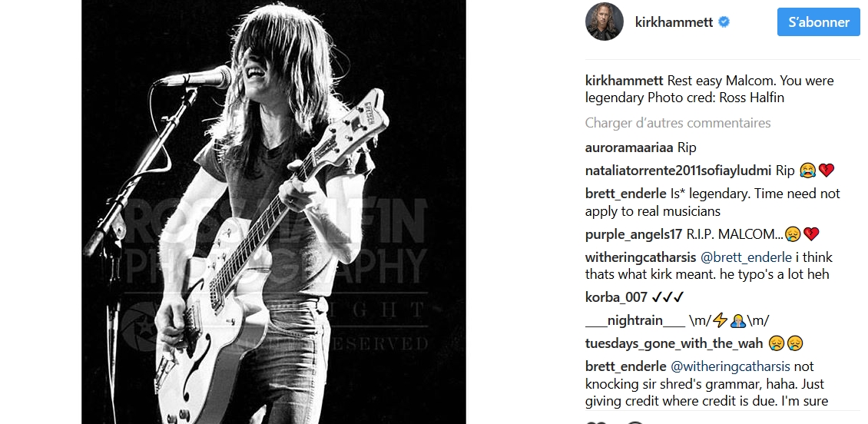Follow the @witheringcatharsis mention link
The width and height of the screenshot is (868, 424).
tap(732, 366)
